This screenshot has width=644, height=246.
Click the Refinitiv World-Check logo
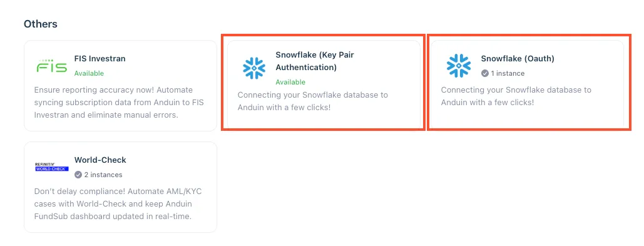click(52, 167)
